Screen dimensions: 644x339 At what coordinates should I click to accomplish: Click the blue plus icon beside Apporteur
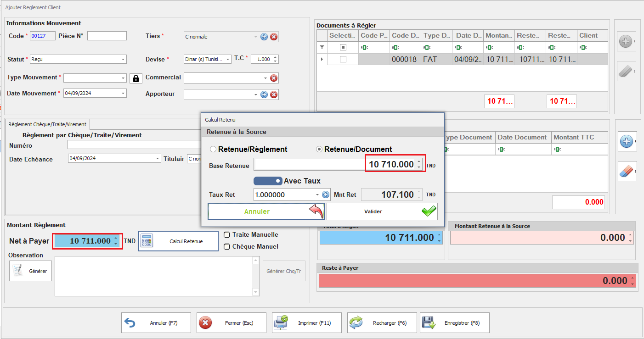pos(264,94)
